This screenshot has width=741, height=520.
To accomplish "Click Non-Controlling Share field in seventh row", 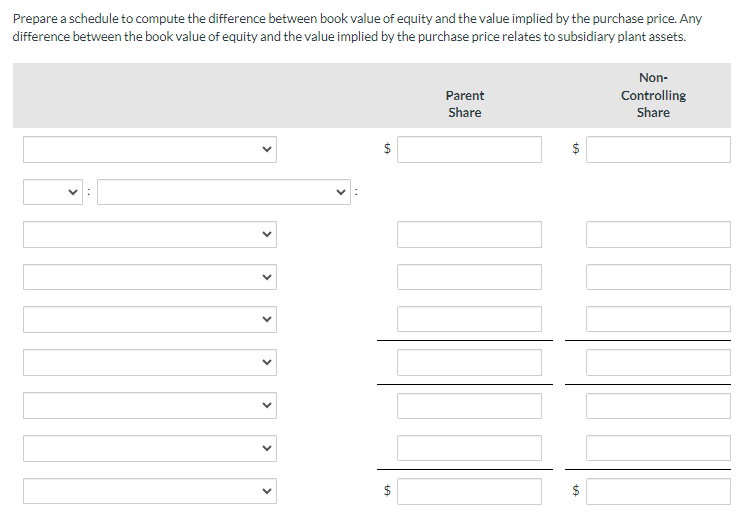I will click(x=658, y=406).
